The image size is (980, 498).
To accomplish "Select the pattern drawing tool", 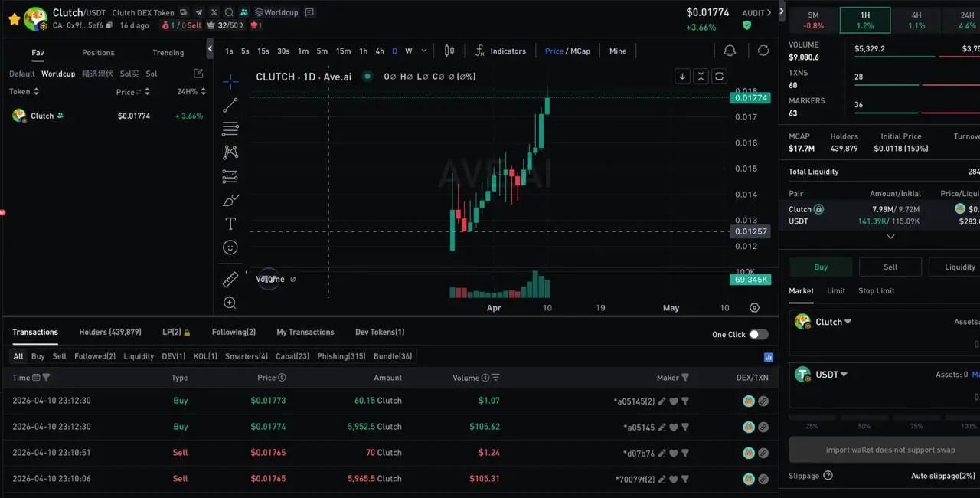I will point(230,152).
